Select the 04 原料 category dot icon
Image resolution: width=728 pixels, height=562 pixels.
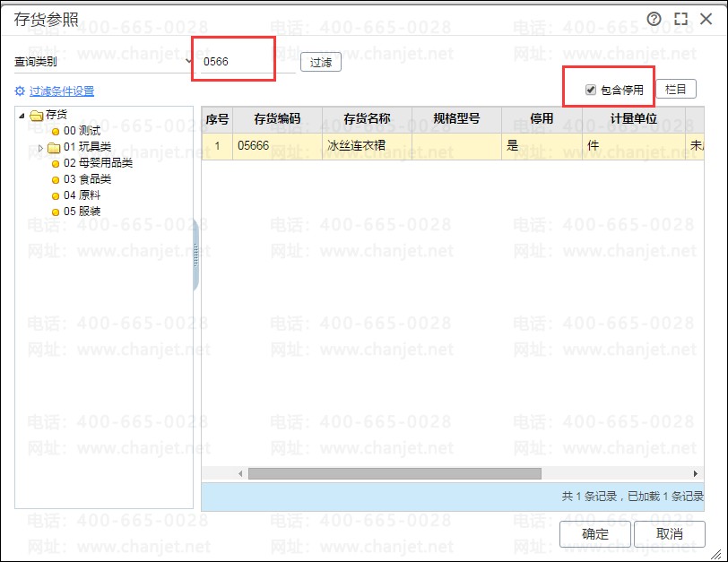pos(56,195)
